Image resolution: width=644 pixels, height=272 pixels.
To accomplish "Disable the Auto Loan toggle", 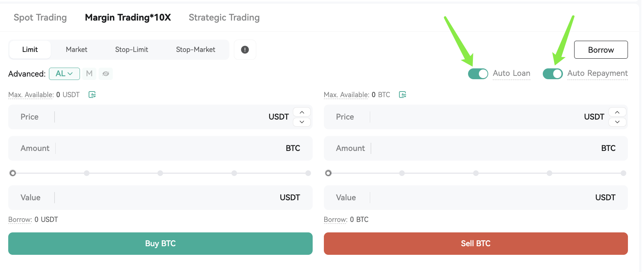I will coord(478,74).
